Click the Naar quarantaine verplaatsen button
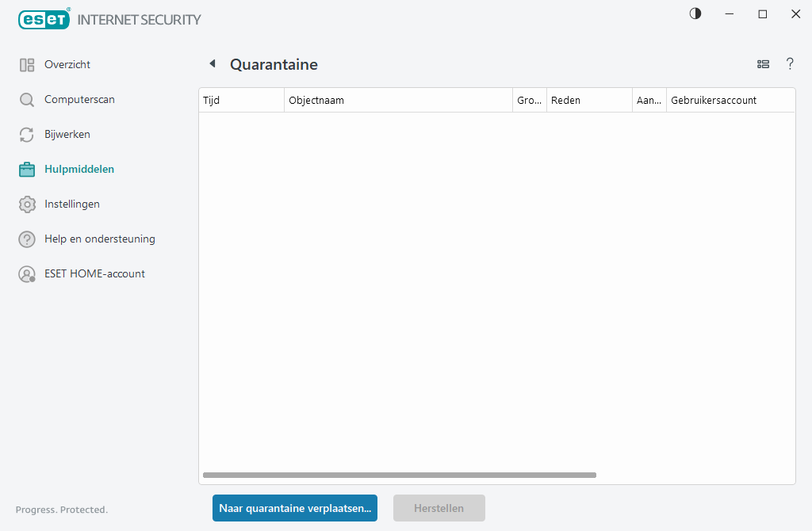The image size is (812, 531). point(294,508)
